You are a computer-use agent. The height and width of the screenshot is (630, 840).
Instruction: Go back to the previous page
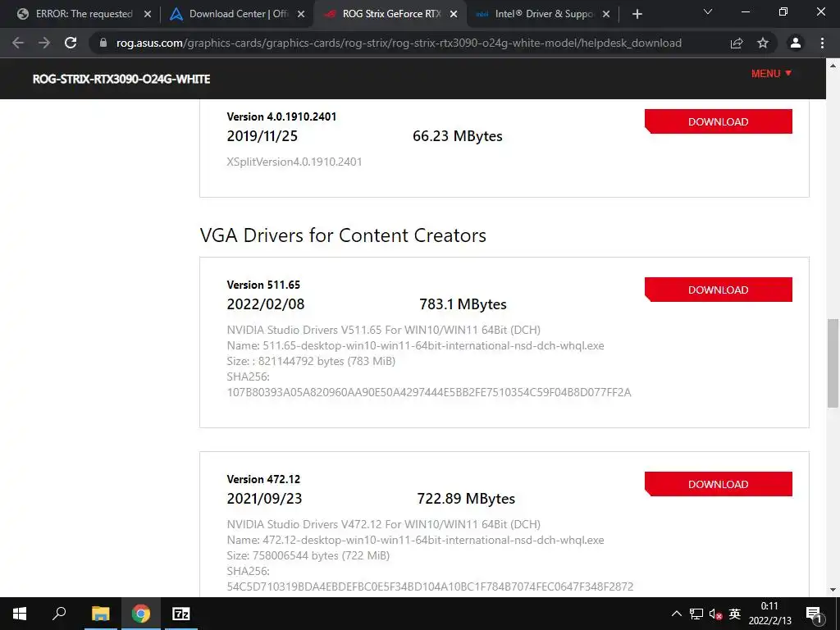(18, 43)
